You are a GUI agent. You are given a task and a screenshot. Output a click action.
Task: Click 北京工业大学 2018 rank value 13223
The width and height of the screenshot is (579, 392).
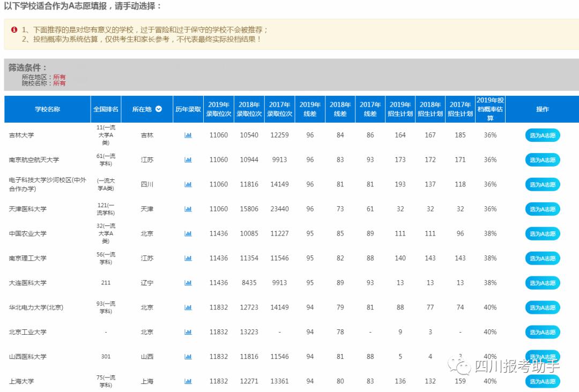[249, 332]
